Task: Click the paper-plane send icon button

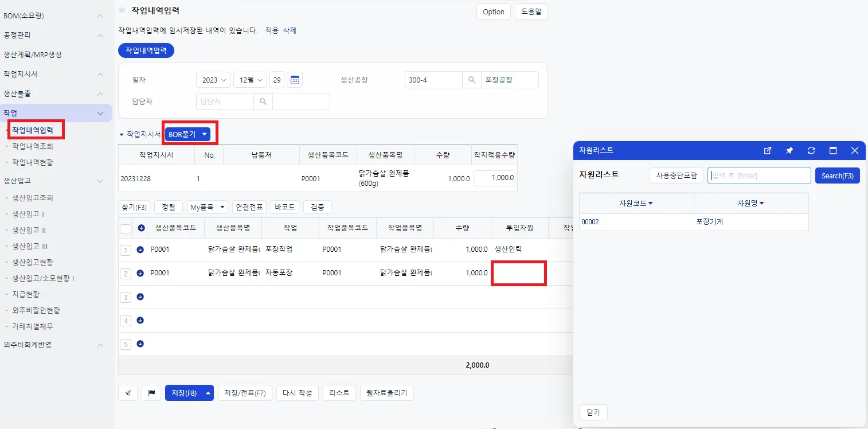Action: coord(128,393)
